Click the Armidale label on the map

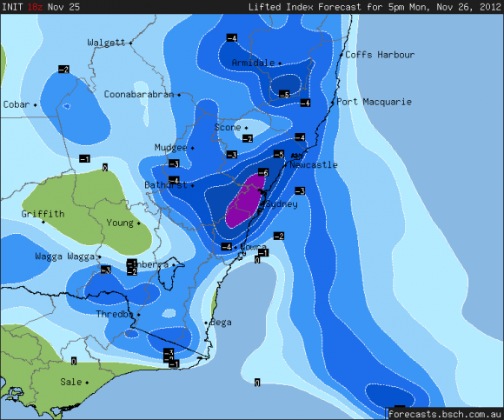pos(253,63)
